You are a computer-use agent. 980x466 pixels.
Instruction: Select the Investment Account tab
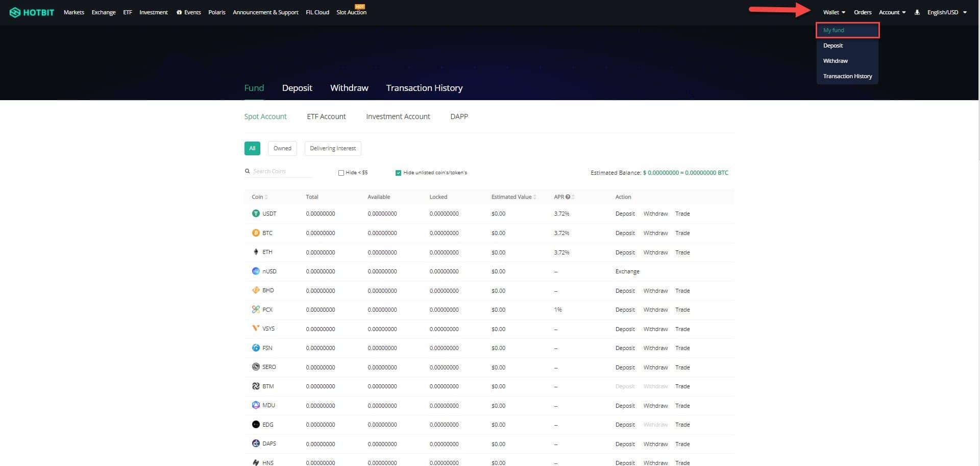(398, 116)
